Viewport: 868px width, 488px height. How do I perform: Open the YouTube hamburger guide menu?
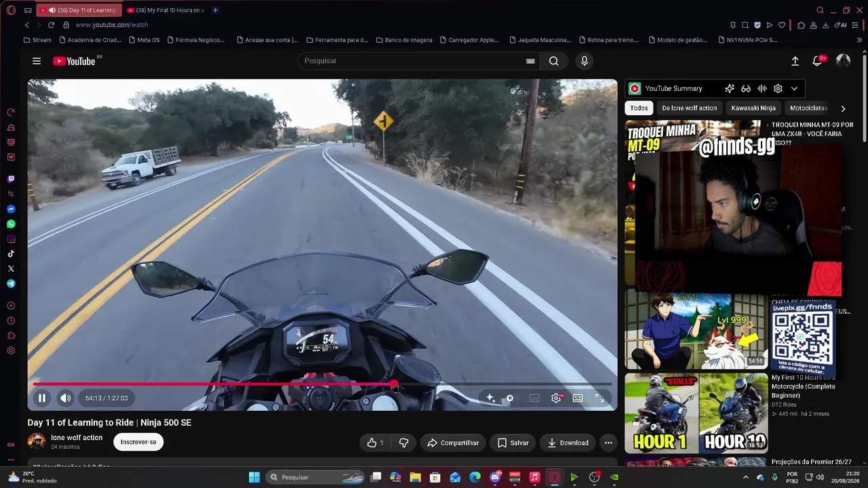point(37,61)
